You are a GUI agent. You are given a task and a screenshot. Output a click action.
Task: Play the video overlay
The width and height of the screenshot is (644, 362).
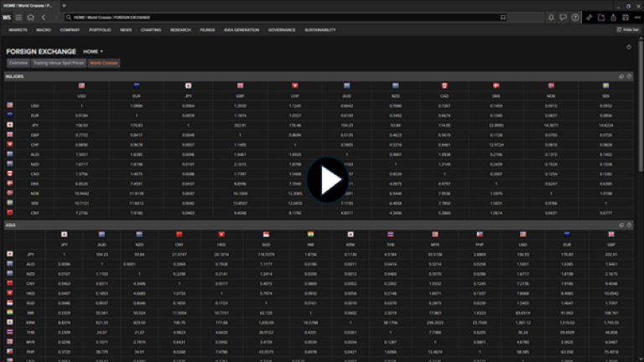click(327, 179)
